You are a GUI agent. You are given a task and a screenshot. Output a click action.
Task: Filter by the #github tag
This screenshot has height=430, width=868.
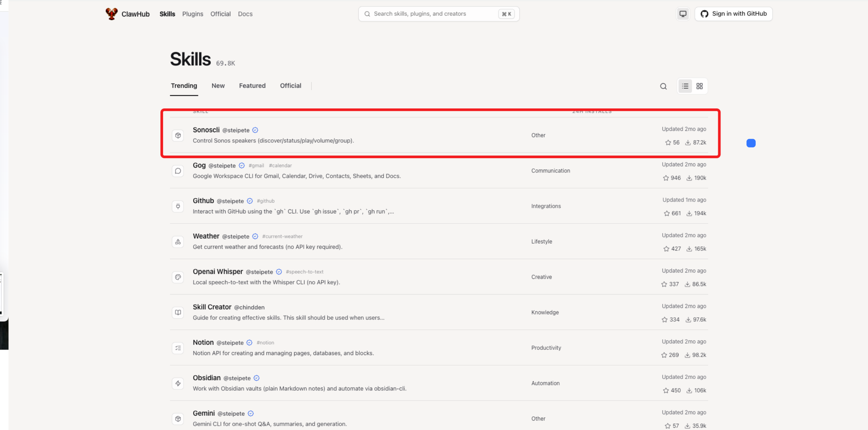265,201
